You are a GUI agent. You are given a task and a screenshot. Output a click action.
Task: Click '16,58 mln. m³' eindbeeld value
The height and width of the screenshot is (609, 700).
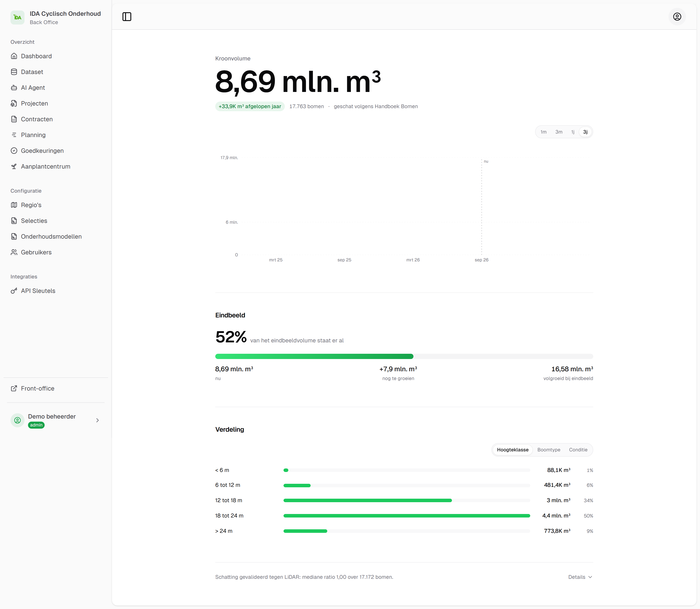572,369
